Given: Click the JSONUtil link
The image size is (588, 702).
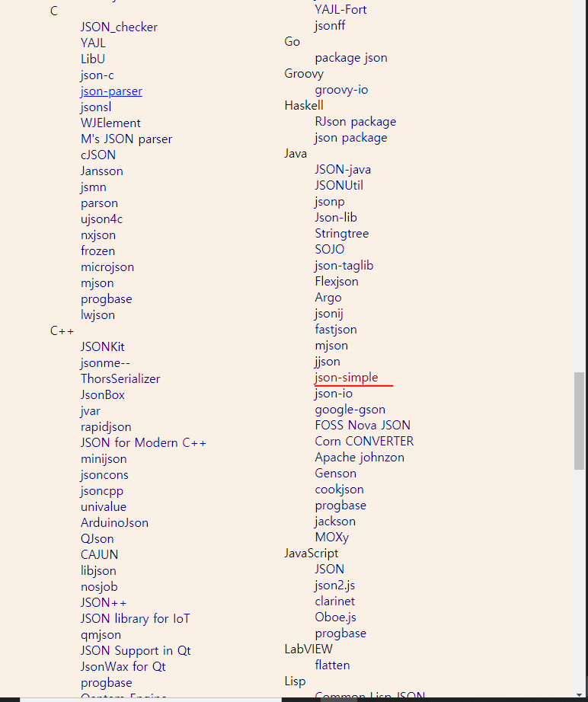Looking at the screenshot, I should (339, 185).
